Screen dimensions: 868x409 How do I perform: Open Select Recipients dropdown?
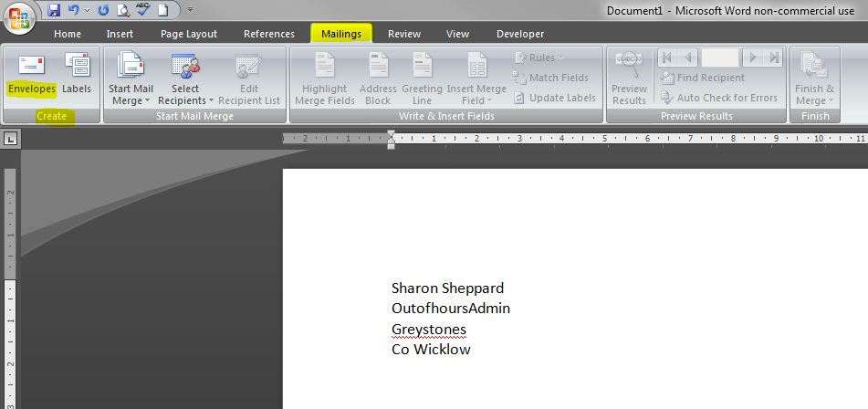coord(185,78)
